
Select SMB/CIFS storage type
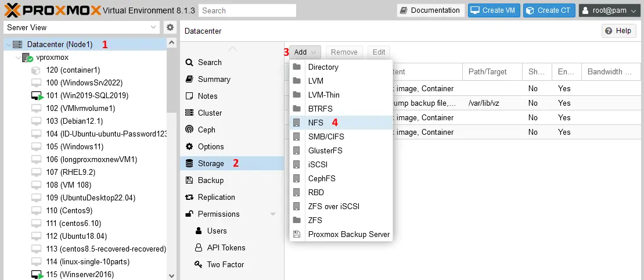pos(341,137)
